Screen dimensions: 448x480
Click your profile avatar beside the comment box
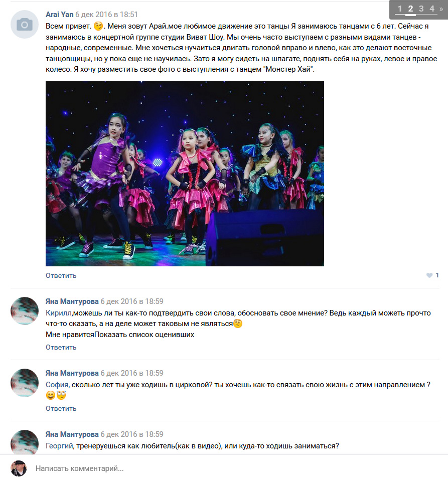click(x=19, y=468)
